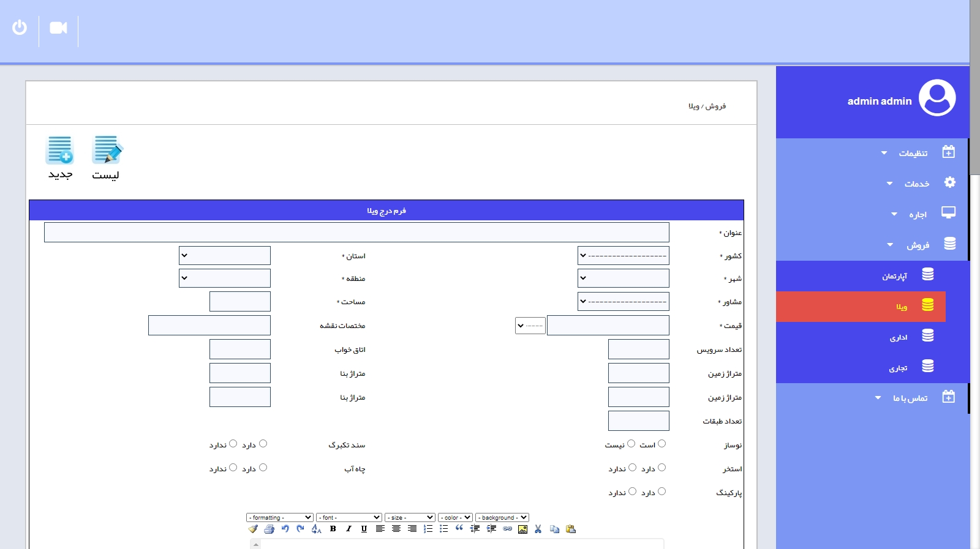The width and height of the screenshot is (980, 549).
Task: Click the video camera icon
Action: pos(58,28)
